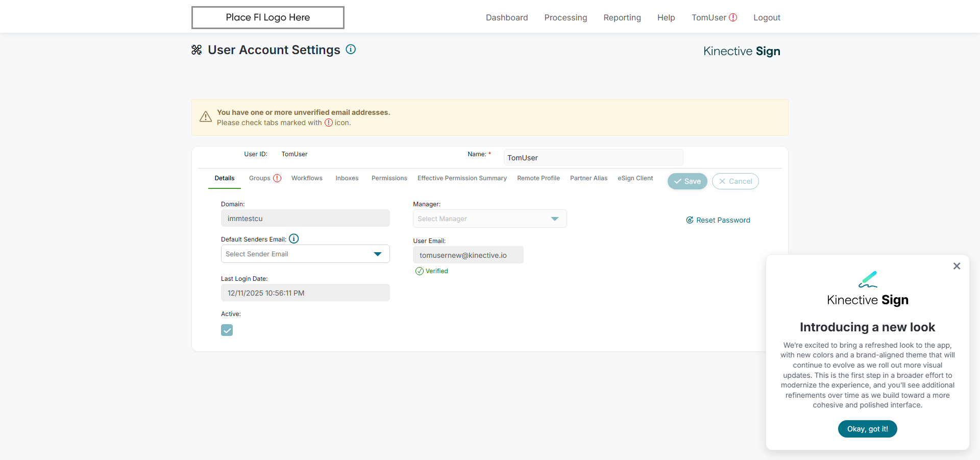This screenshot has height=460, width=980.
Task: Click the Save button
Action: click(688, 181)
